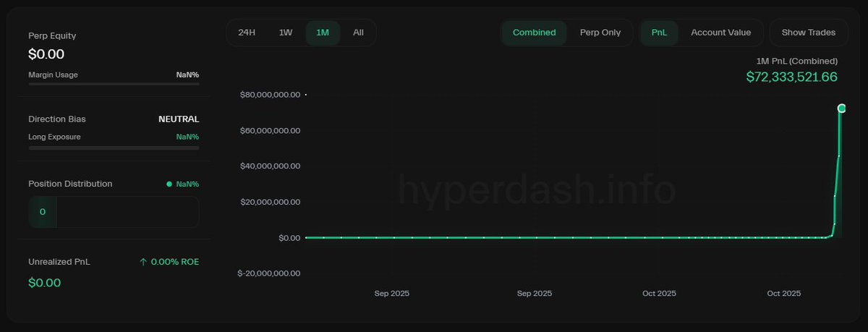Click the 0.00% ROE text
Image resolution: width=868 pixels, height=332 pixels.
click(175, 261)
